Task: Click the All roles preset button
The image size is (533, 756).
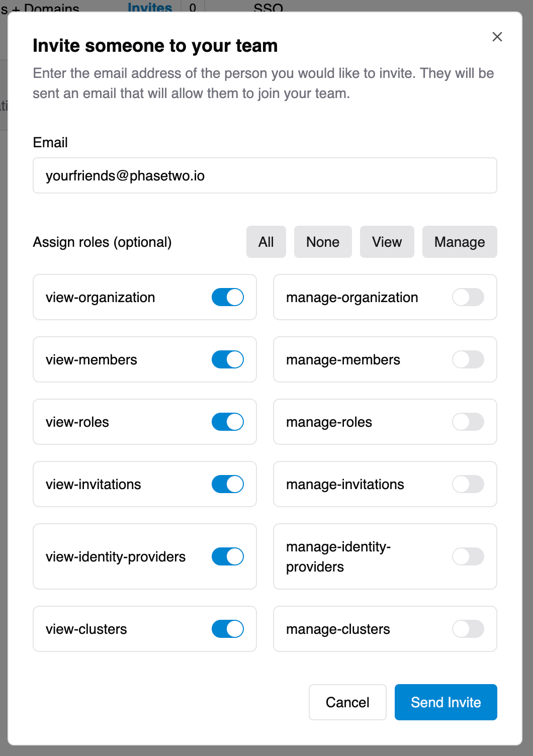Action: tap(266, 242)
